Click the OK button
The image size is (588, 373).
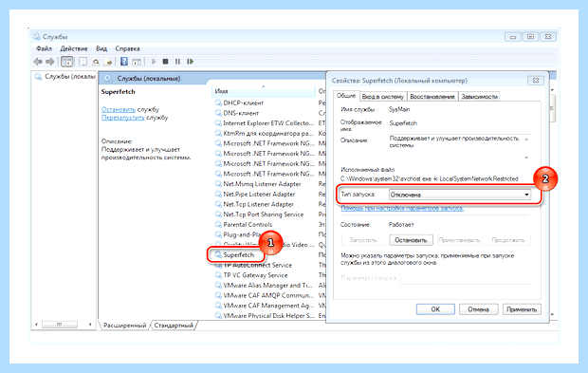point(435,309)
